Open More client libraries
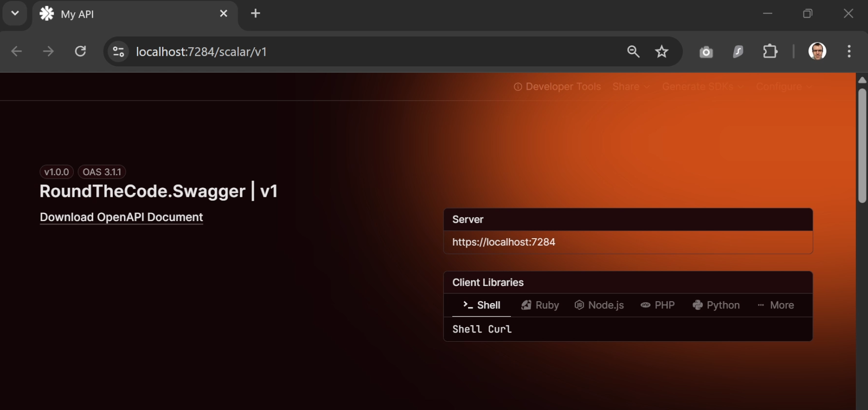 [x=776, y=305]
